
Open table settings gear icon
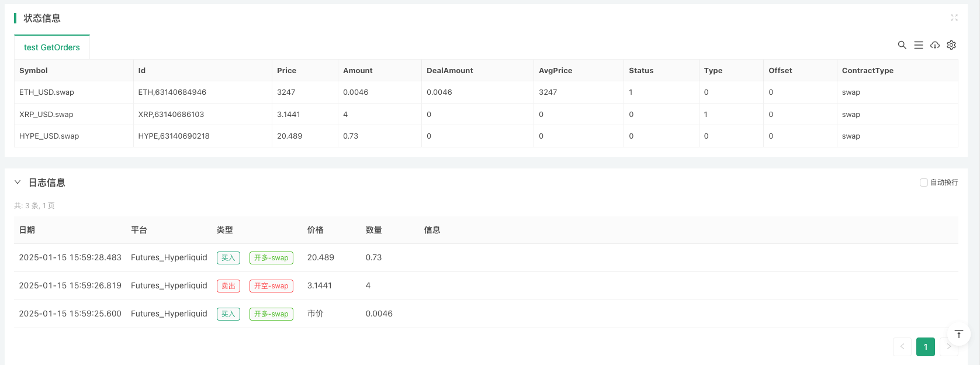951,45
